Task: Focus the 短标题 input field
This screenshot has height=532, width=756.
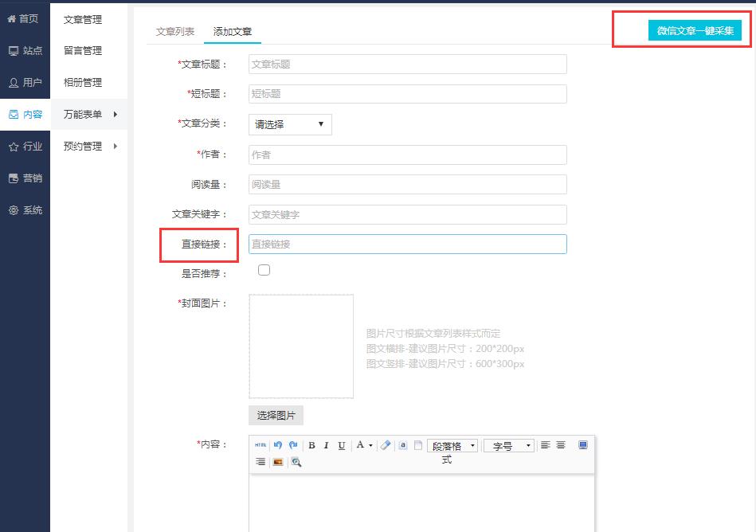Action: pos(407,94)
